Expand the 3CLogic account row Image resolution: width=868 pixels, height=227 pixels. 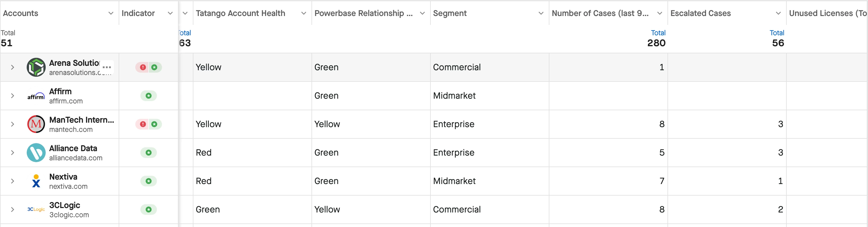(x=12, y=210)
